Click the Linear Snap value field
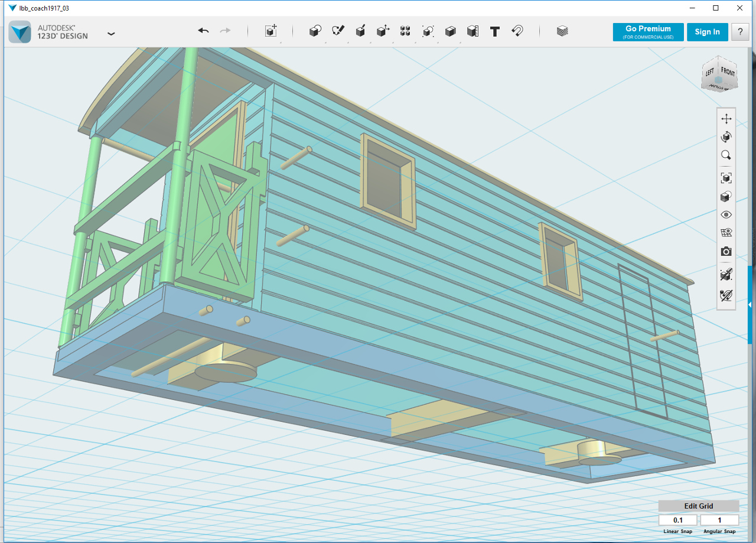This screenshot has height=543, width=756. 678,520
